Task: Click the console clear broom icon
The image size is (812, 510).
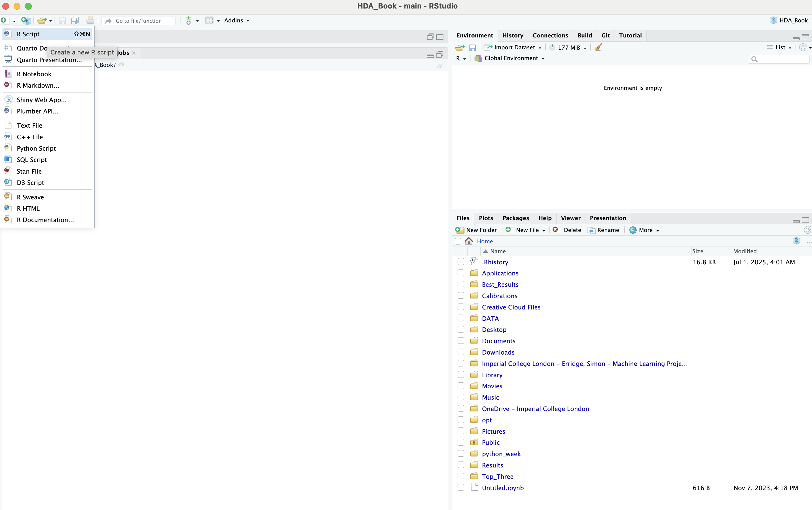Action: pyautogui.click(x=440, y=65)
